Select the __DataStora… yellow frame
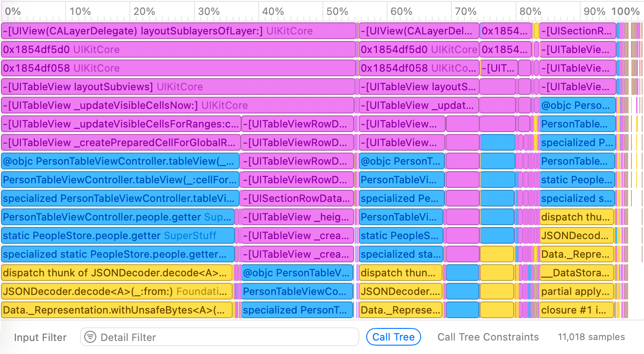644x354 pixels. [577, 273]
